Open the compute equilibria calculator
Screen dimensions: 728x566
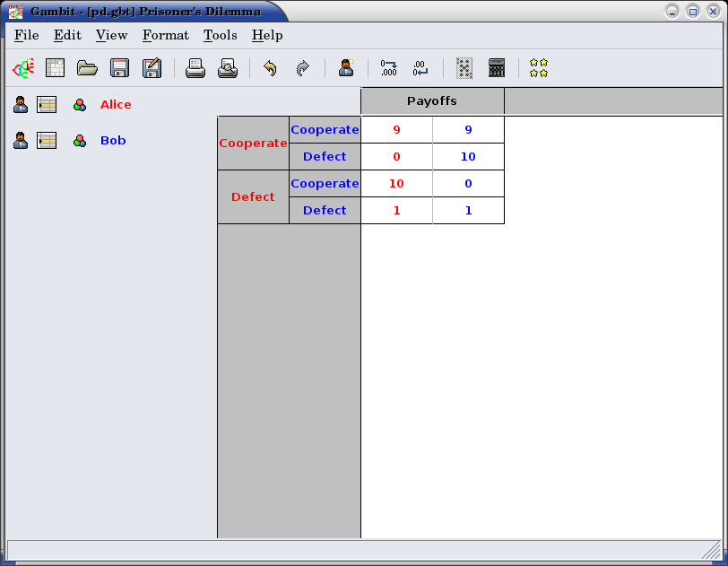click(497, 68)
